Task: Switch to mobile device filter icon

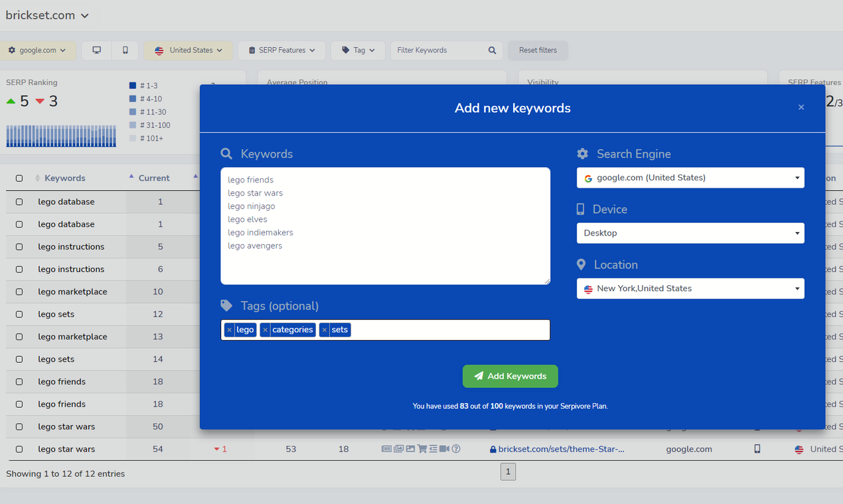Action: pyautogui.click(x=125, y=50)
